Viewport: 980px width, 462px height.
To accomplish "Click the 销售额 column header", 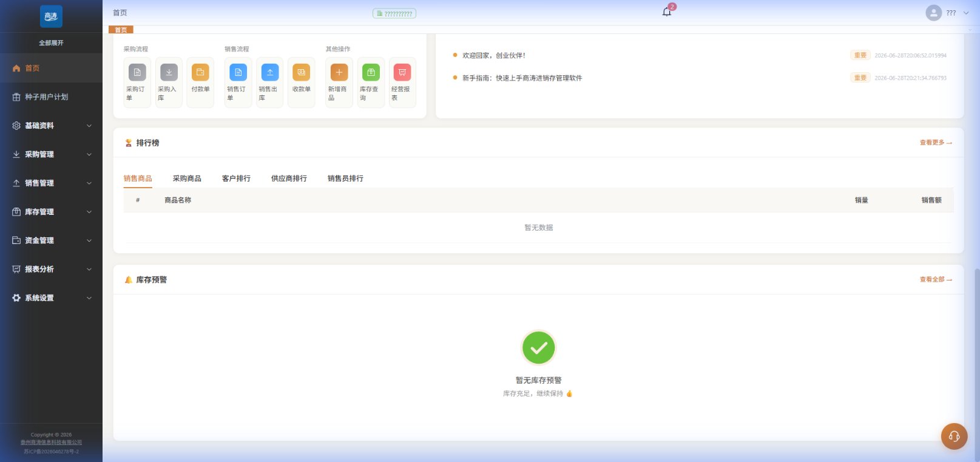I will (x=931, y=200).
